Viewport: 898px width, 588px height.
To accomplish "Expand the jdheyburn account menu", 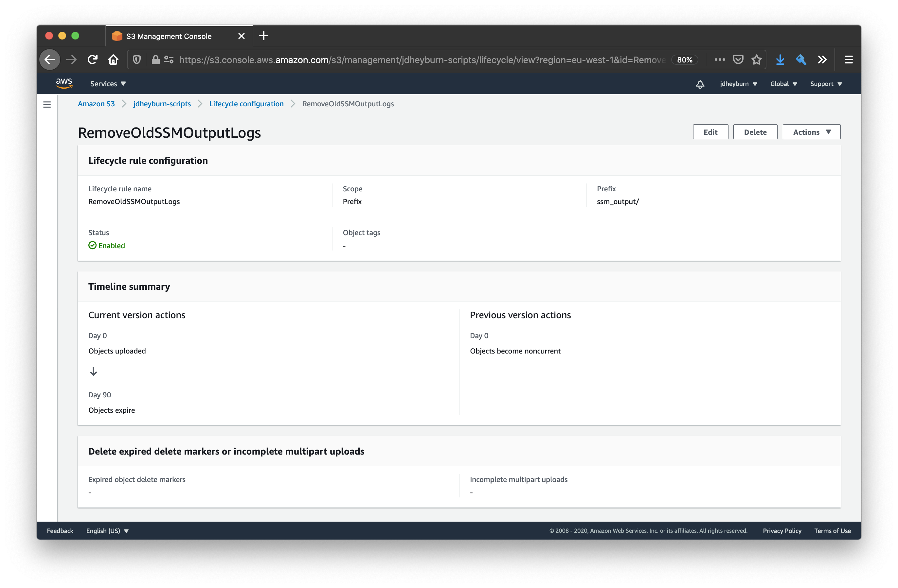I will click(x=738, y=84).
